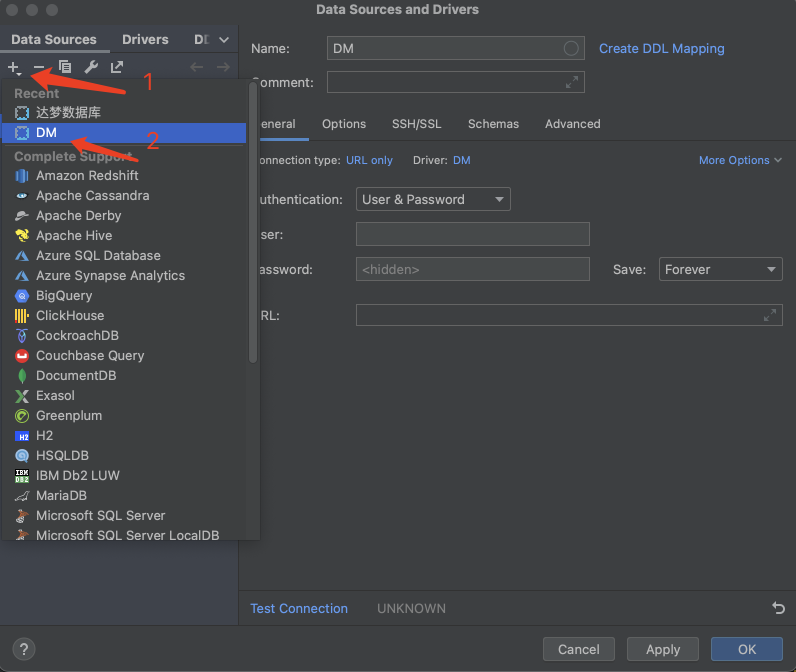Select Amazon Redshift data source
The height and width of the screenshot is (672, 796).
click(x=124, y=175)
